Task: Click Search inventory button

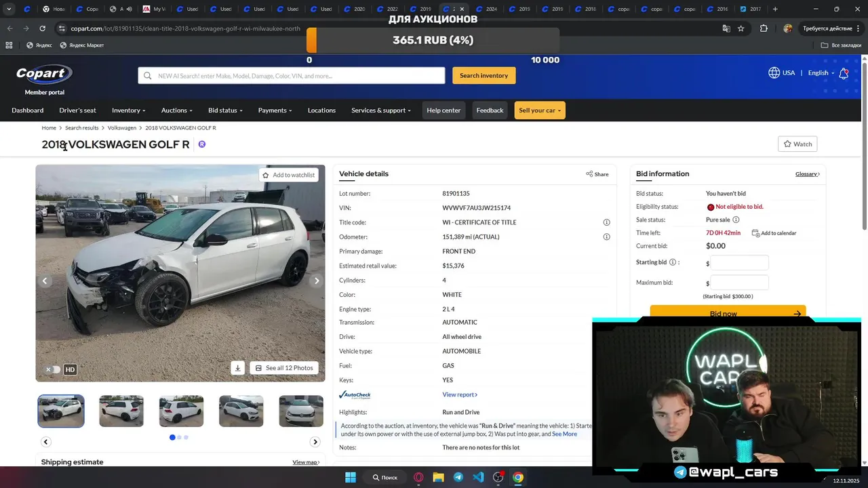Action: tap(484, 75)
